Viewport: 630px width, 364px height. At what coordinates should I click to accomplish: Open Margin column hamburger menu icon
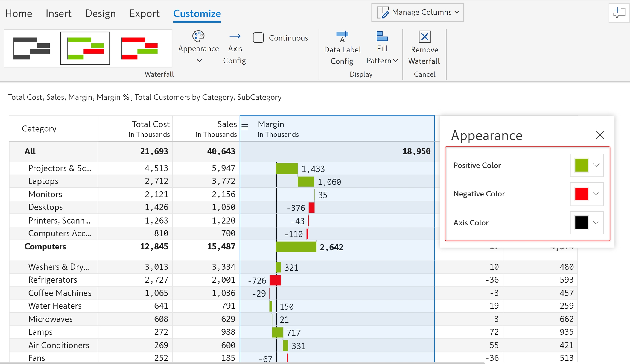245,127
